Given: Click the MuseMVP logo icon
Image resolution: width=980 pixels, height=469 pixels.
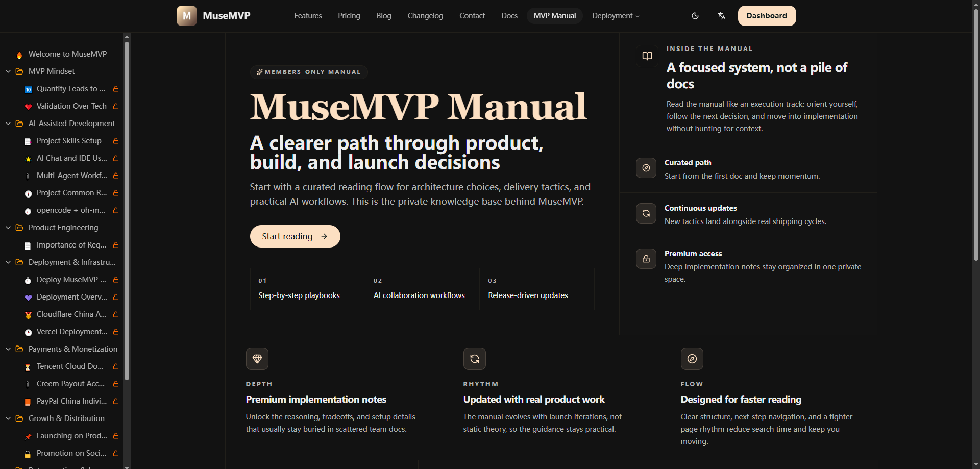Looking at the screenshot, I should pyautogui.click(x=186, y=15).
